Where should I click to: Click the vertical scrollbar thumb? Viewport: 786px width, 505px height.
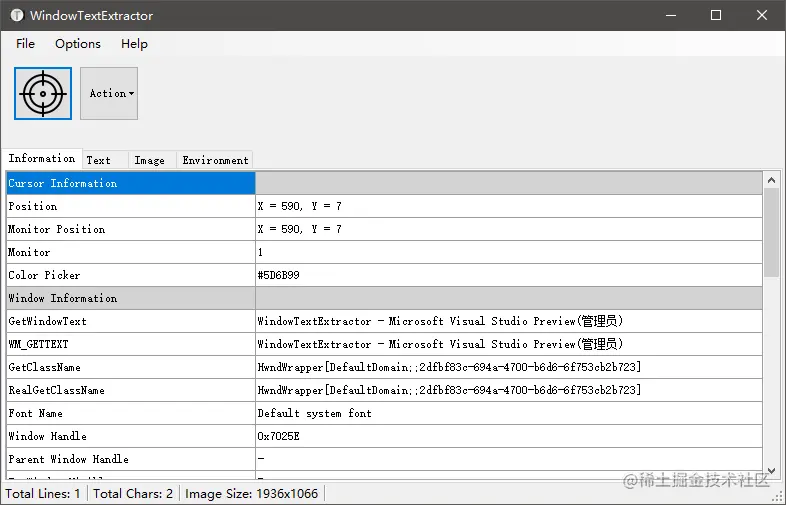tap(771, 232)
